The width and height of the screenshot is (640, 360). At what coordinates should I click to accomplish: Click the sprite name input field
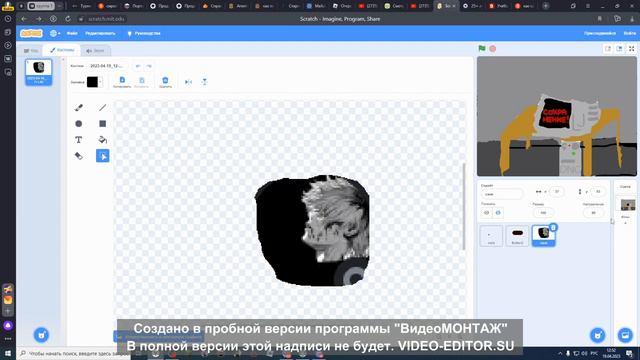501,194
